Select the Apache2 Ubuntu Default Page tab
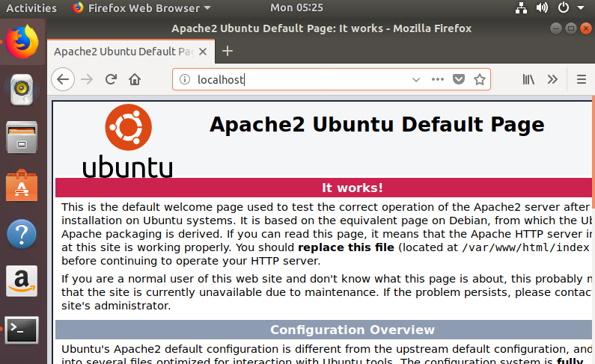This screenshot has width=595, height=364. pyautogui.click(x=131, y=52)
